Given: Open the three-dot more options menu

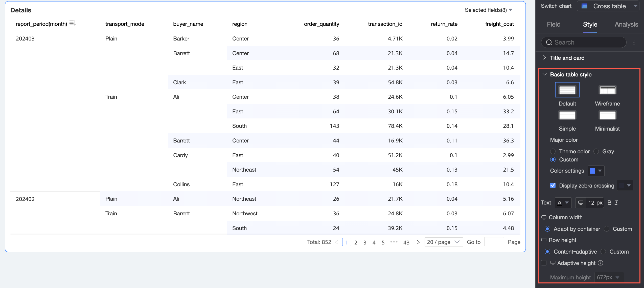Looking at the screenshot, I should [634, 42].
